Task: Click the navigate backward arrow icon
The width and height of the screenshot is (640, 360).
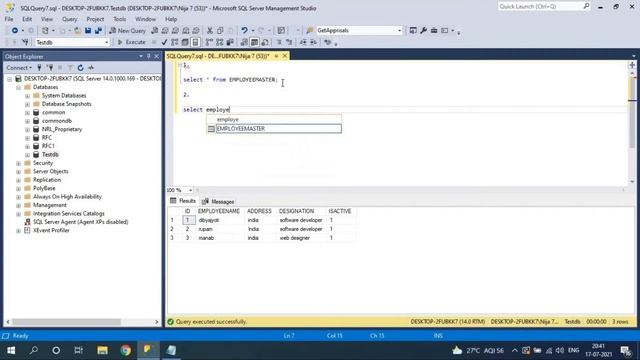Action: click(x=15, y=31)
